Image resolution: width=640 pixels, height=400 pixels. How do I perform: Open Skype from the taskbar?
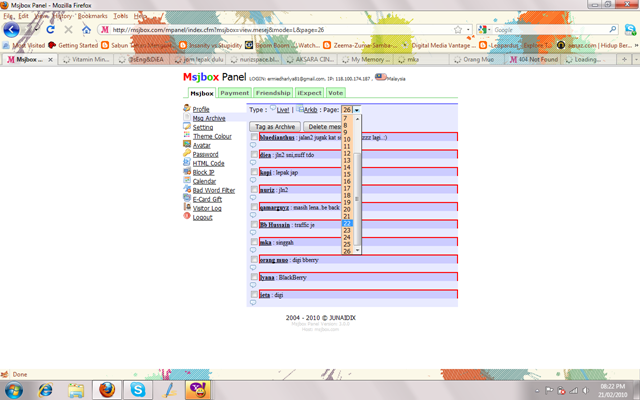138,390
